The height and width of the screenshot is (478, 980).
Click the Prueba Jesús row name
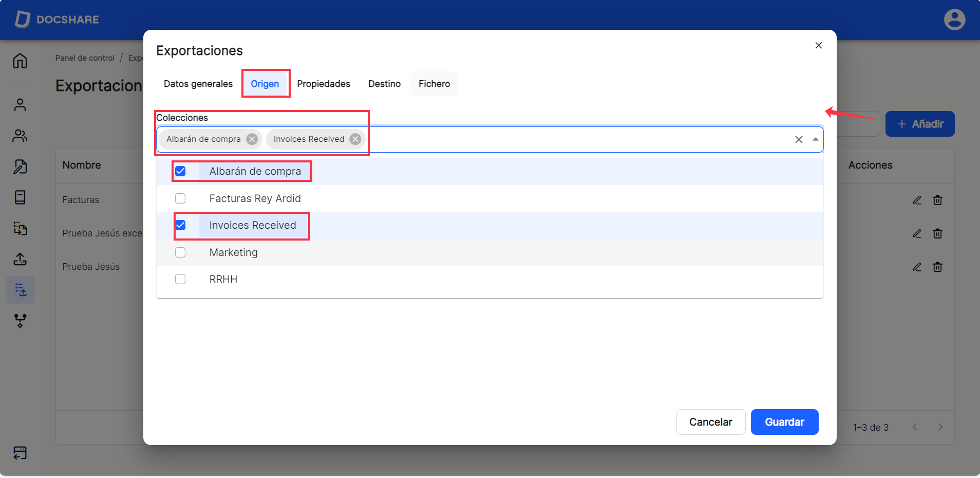pos(91,267)
